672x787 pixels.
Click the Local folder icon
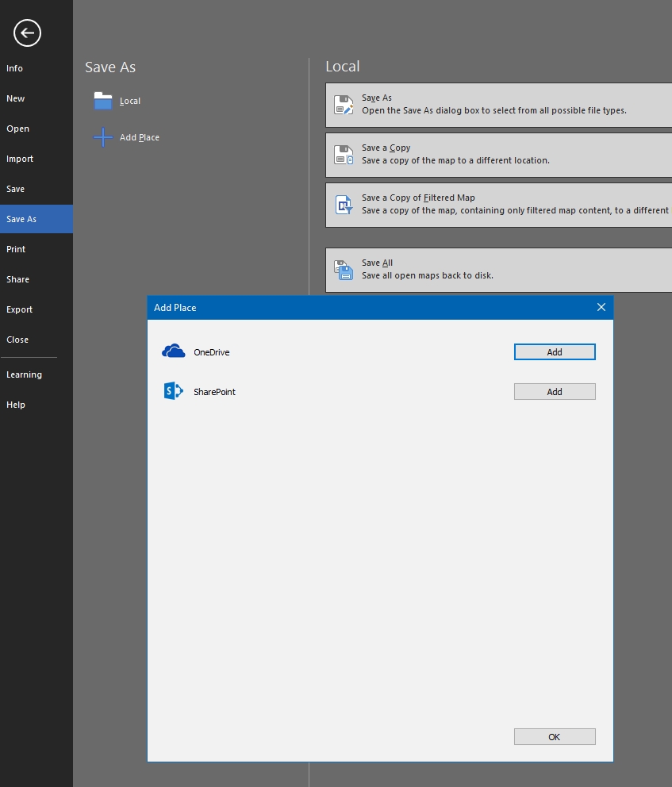click(103, 101)
